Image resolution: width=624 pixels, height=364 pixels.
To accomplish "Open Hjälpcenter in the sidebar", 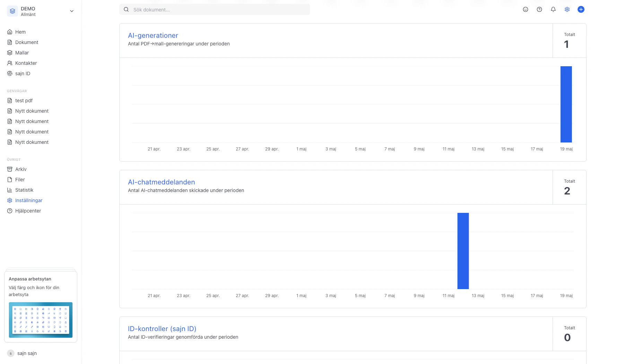I will click(28, 211).
